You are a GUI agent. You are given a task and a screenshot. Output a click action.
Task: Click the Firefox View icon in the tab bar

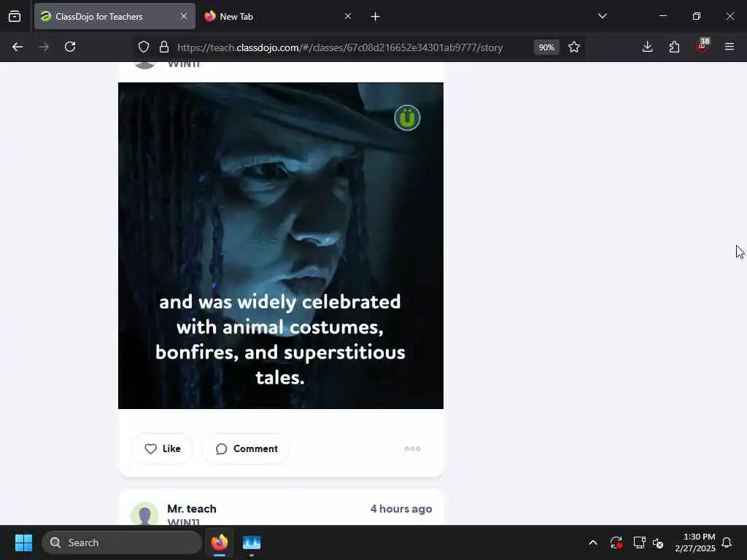tap(15, 17)
